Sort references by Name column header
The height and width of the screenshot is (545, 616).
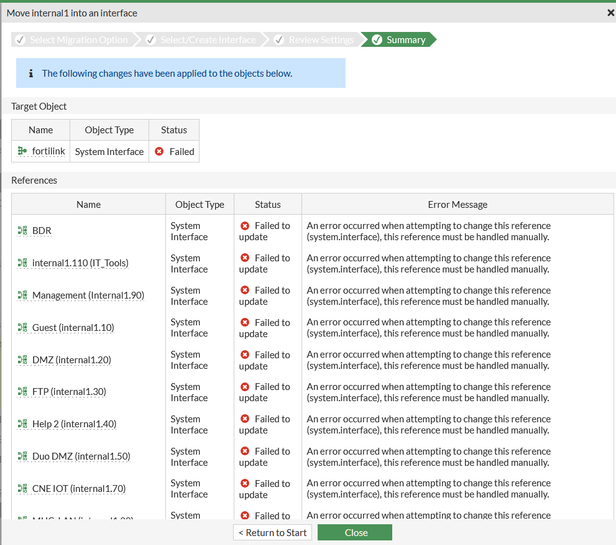point(88,204)
